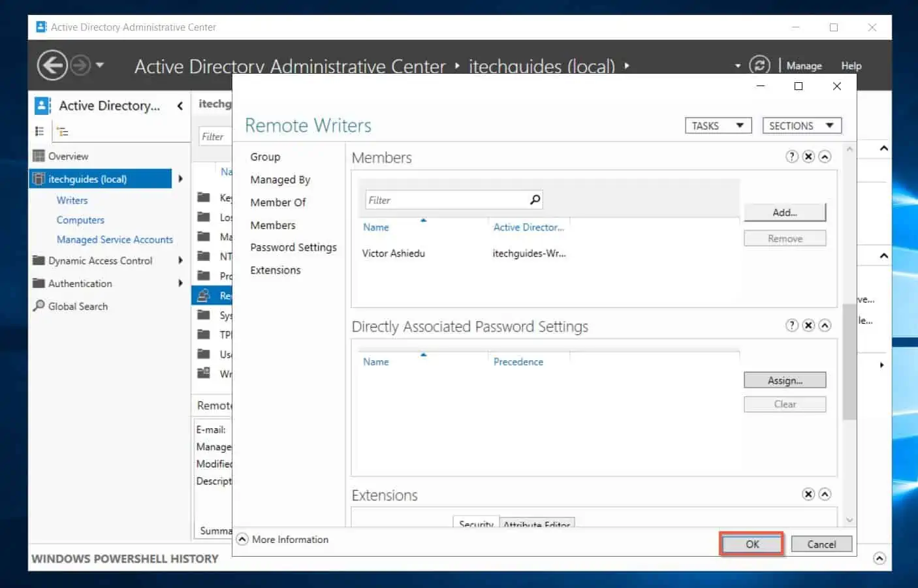Maximize the Remote Writers dialog
Screen dimensions: 918x588
[798, 86]
